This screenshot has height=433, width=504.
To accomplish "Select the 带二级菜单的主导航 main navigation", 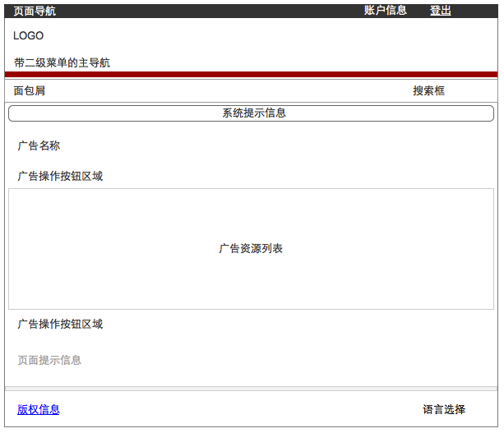I will (x=62, y=62).
